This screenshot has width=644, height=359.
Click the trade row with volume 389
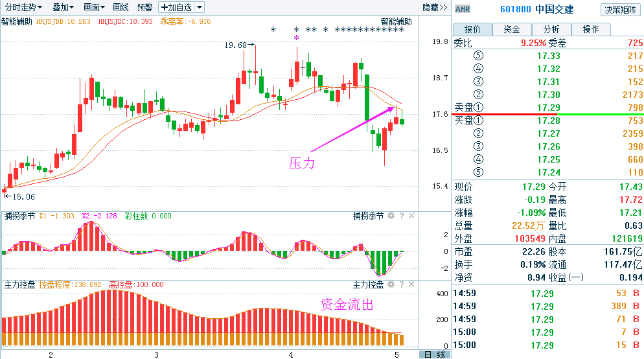tap(548, 306)
